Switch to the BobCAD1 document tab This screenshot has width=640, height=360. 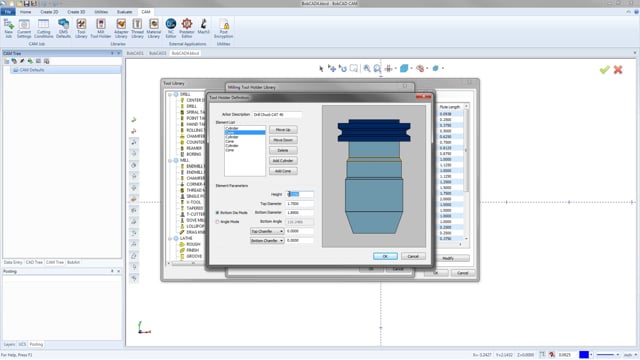135,53
